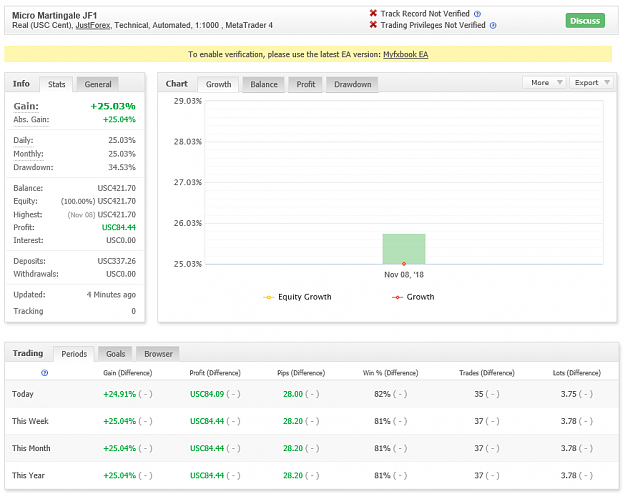Screen dimensions: 625x494
Task: Click the Micro Martingale JF1 title
Action: pos(54,16)
